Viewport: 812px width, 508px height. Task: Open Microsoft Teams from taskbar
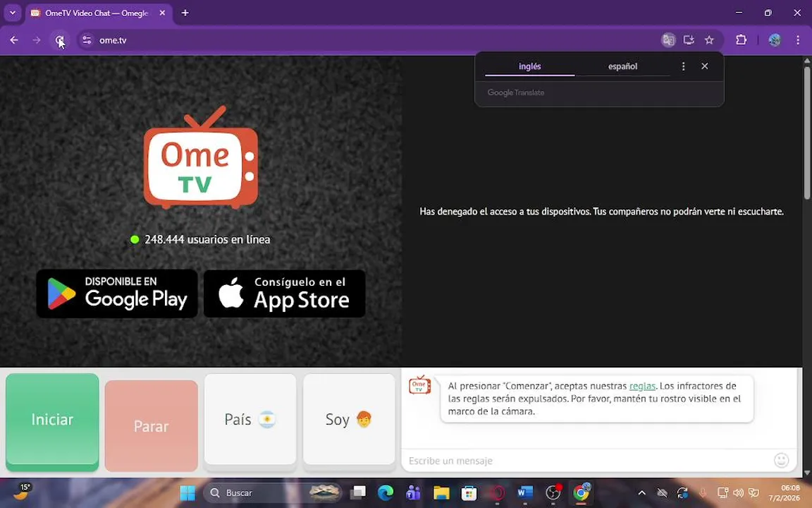pos(413,492)
